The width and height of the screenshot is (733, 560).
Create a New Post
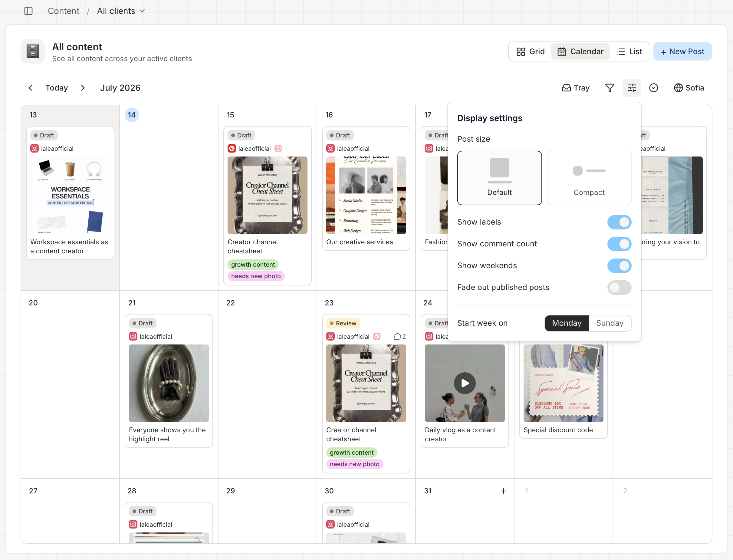(682, 52)
